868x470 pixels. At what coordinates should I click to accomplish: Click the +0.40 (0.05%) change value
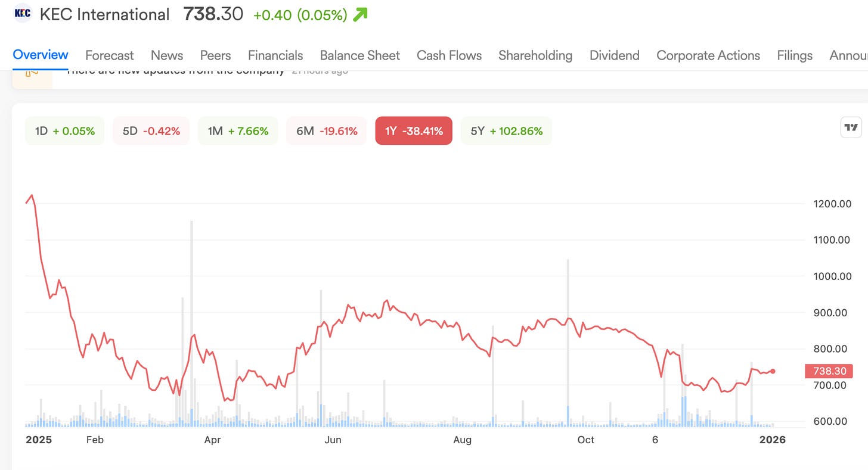[x=300, y=15]
